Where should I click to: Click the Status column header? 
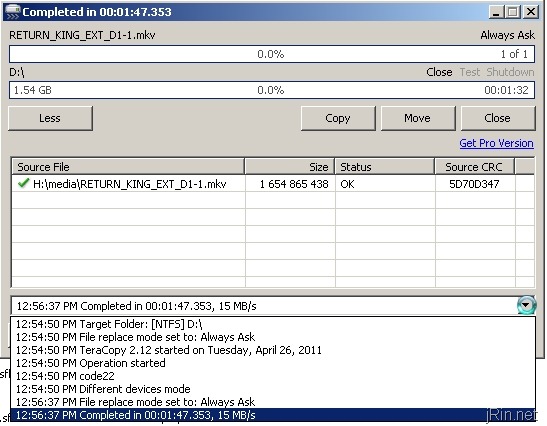[x=385, y=167]
